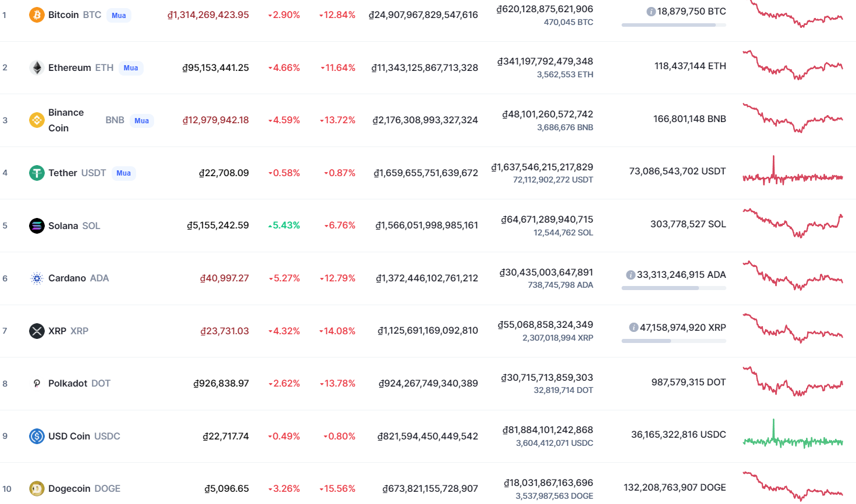
Task: Click the Binance Coin logo icon
Action: coord(37,120)
